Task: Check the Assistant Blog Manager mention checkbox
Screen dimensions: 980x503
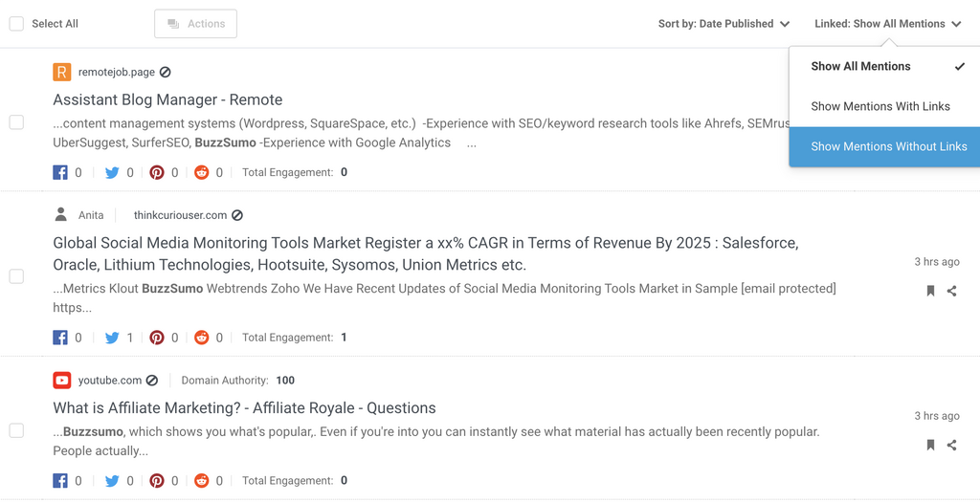Action: [16, 122]
